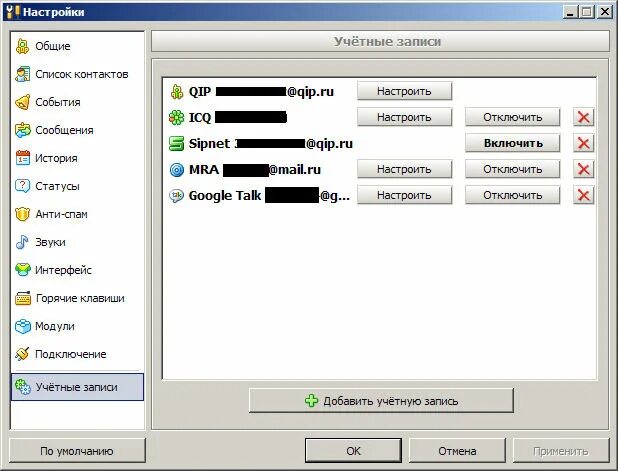Click the Сообщения icon

pos(22,130)
